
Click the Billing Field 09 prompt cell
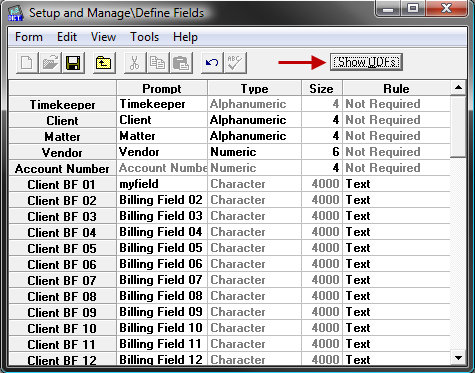[162, 312]
